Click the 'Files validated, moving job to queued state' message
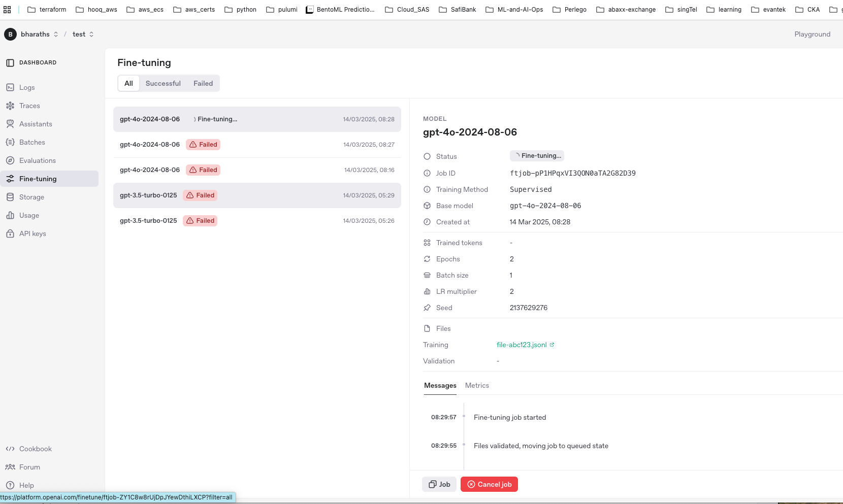This screenshot has height=504, width=843. coord(541,446)
